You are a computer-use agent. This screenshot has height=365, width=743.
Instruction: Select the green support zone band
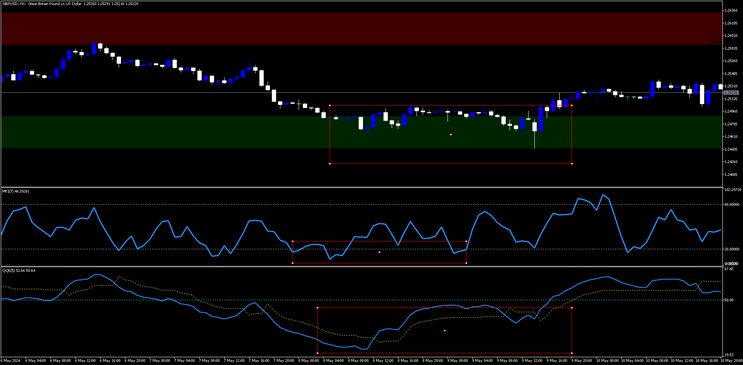coord(361,132)
